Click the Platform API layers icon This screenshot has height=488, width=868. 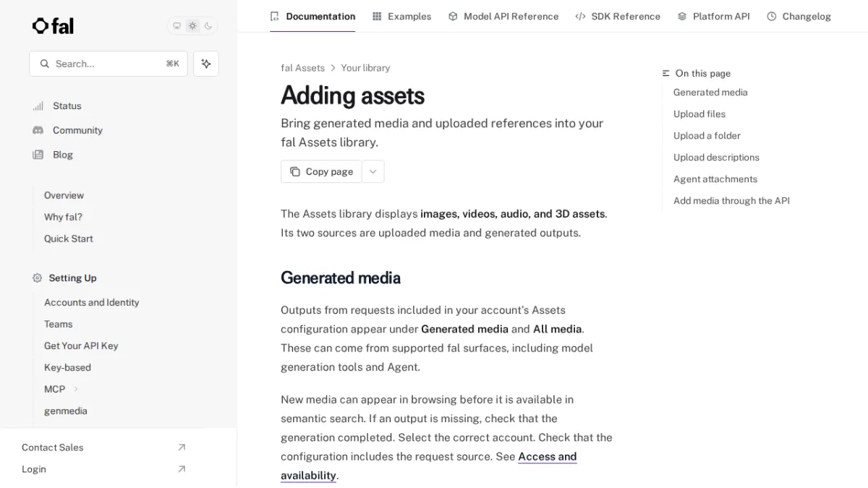(682, 16)
